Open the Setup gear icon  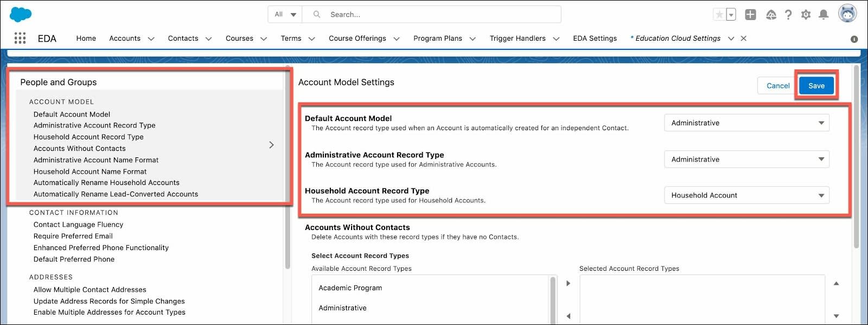coord(806,15)
